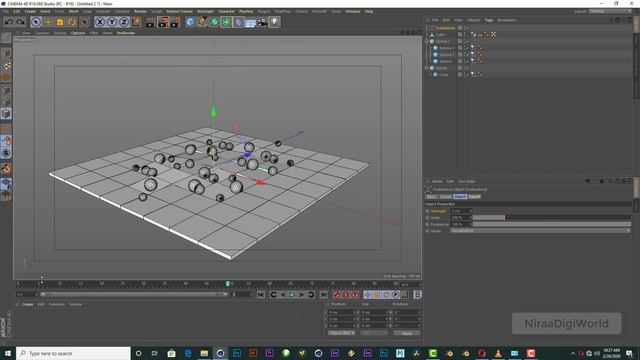Toggle the X axis lock
This screenshot has width=640, height=360.
click(x=100, y=22)
